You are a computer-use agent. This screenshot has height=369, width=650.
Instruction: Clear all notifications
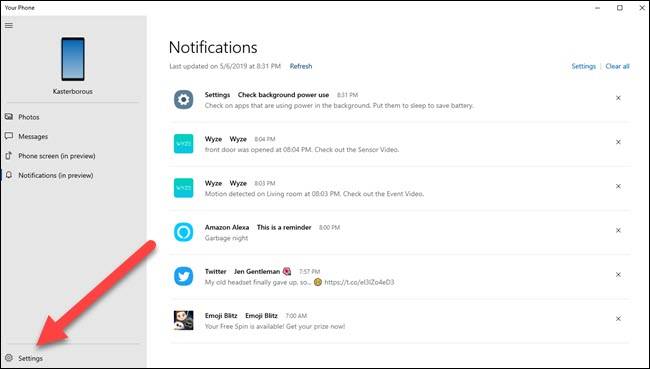pos(617,66)
